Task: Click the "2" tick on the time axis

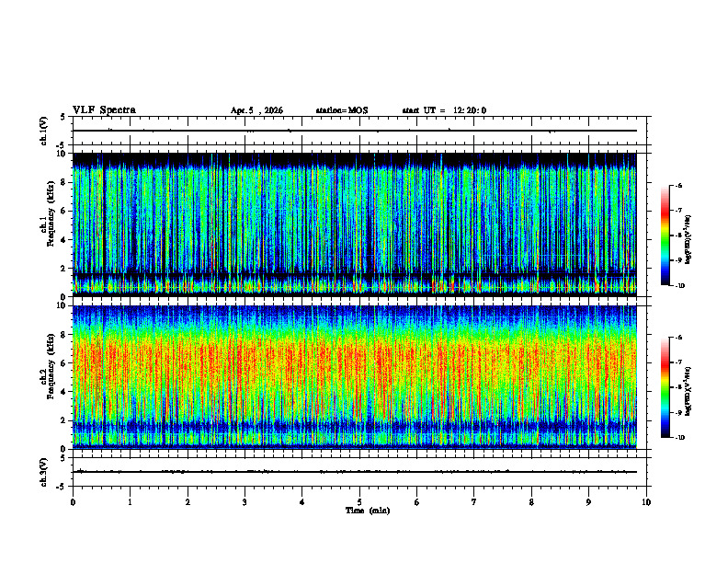Action: pyautogui.click(x=188, y=502)
